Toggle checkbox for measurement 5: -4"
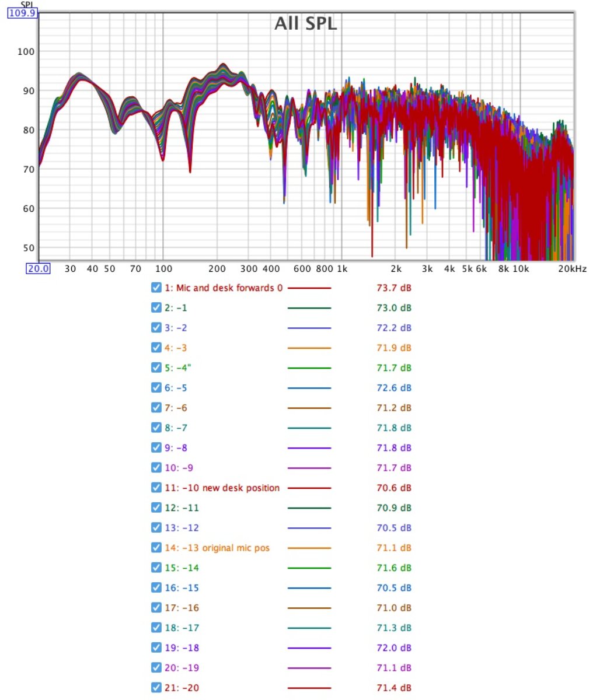The image size is (593, 700). 156,367
